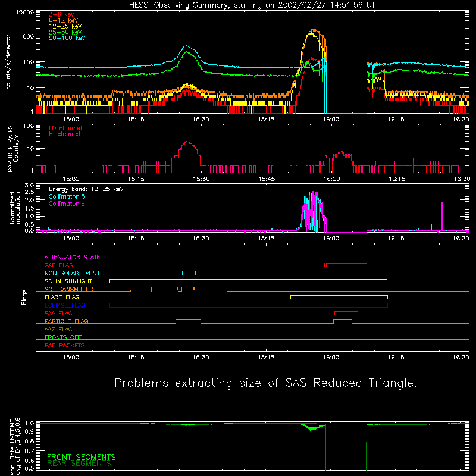
Task: Click the "HESSI Observing Summary" plot title
Action: click(252, 5)
